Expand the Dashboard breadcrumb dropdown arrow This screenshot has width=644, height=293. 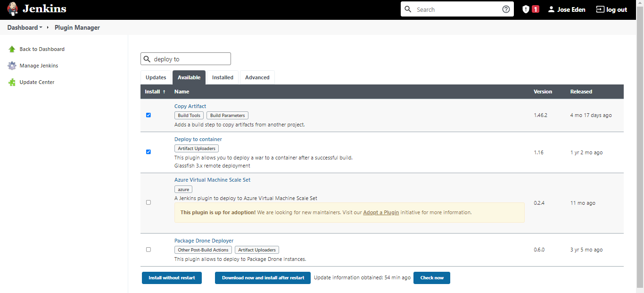pos(41,28)
